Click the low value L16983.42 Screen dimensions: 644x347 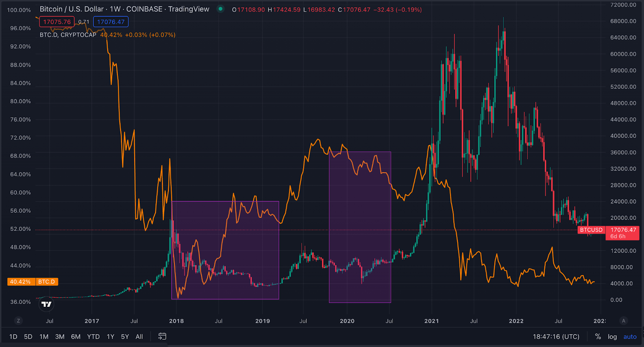click(x=319, y=10)
